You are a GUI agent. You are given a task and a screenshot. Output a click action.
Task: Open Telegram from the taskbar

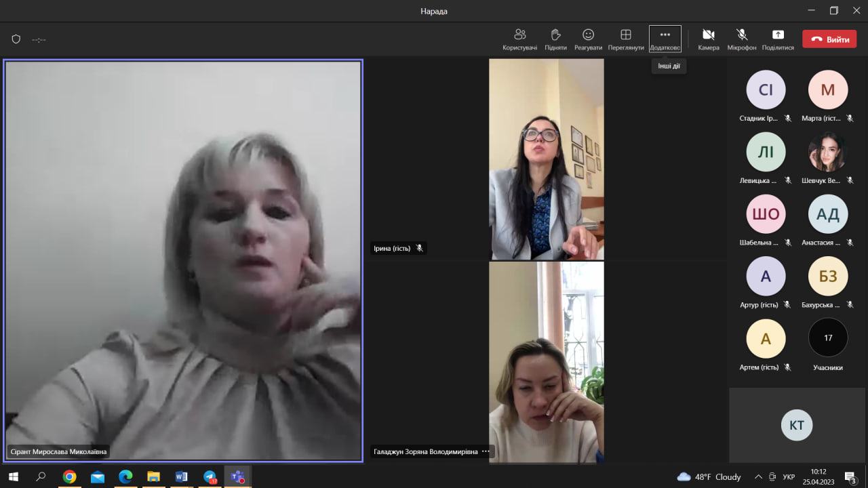pyautogui.click(x=210, y=476)
